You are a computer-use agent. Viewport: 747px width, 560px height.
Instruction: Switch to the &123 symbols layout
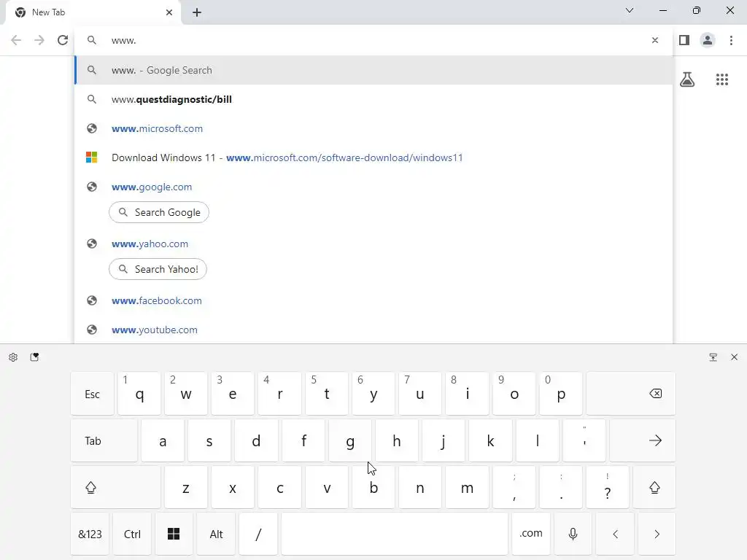tap(90, 534)
